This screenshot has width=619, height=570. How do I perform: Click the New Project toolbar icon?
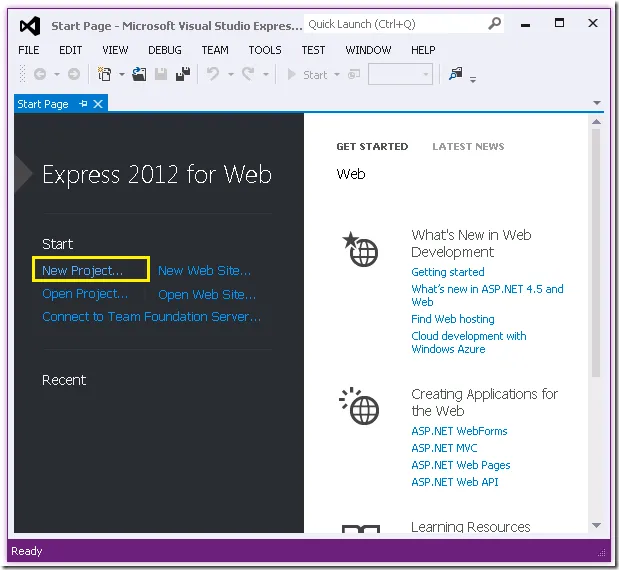[104, 74]
